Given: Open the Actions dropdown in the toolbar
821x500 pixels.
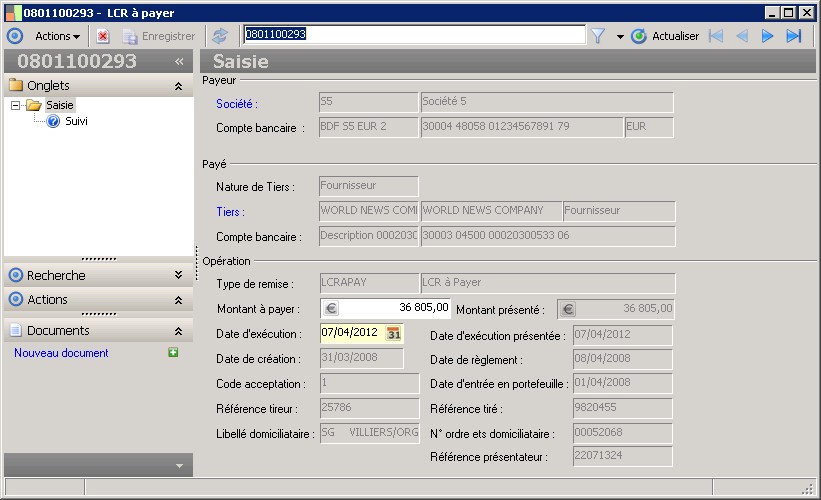Looking at the screenshot, I should [x=58, y=36].
